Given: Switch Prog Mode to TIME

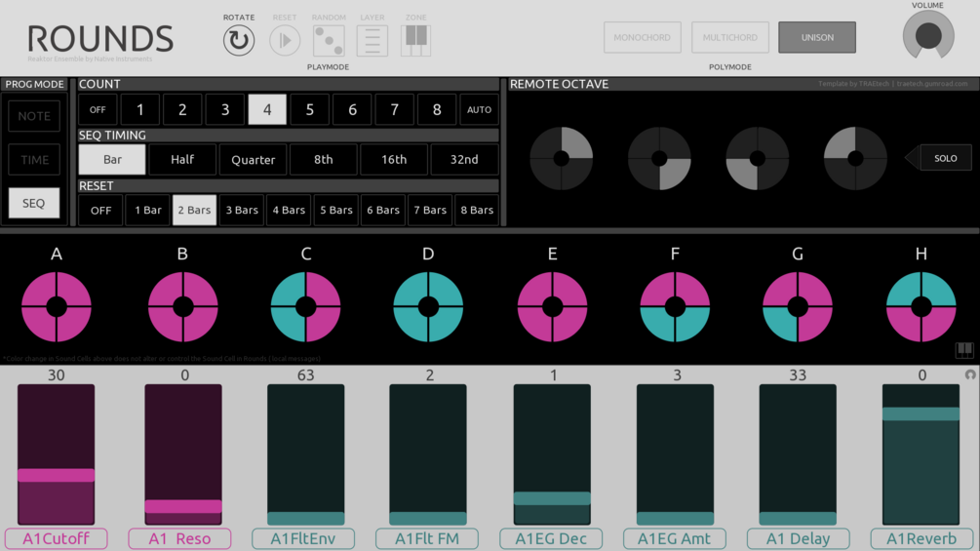Looking at the screenshot, I should click(34, 160).
